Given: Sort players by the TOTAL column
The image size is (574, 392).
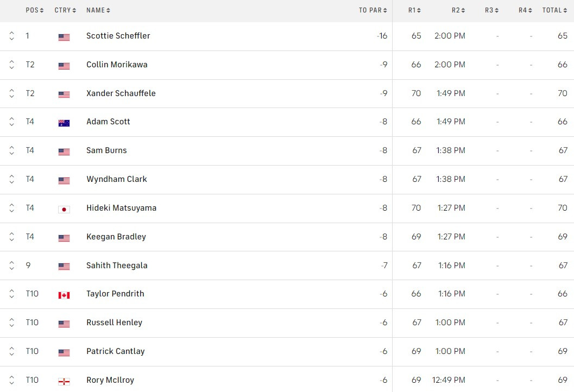Looking at the screenshot, I should coord(554,10).
